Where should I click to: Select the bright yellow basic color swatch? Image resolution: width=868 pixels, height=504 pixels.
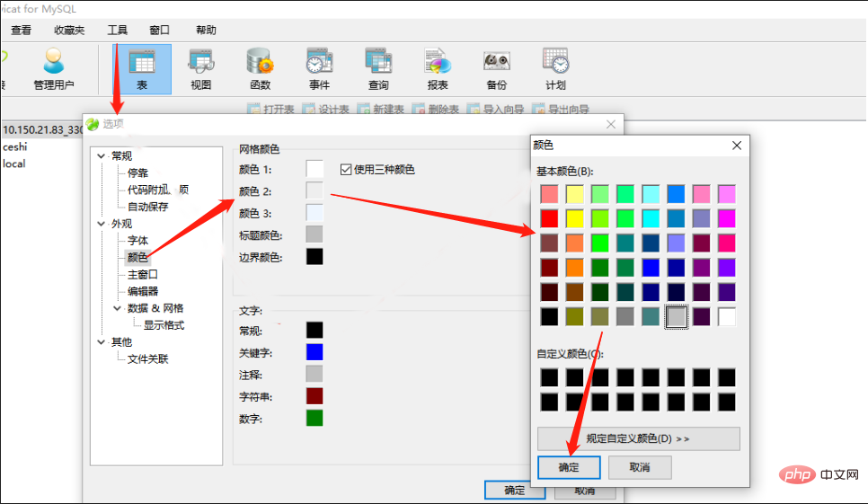coord(574,219)
